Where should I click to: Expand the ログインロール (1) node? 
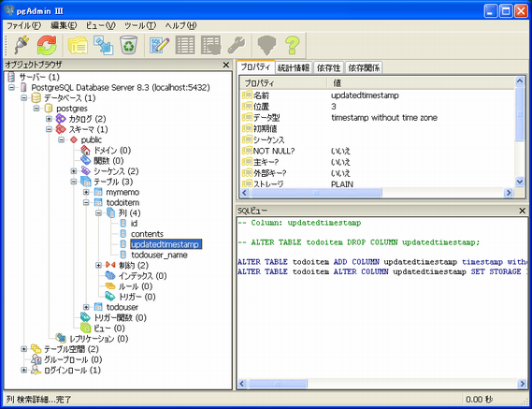[x=23, y=370]
